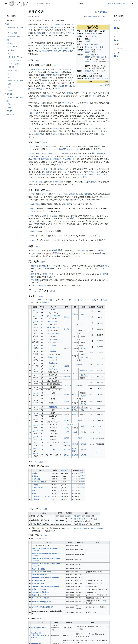Select the 閲覧 read tab

click(x=85, y=17)
